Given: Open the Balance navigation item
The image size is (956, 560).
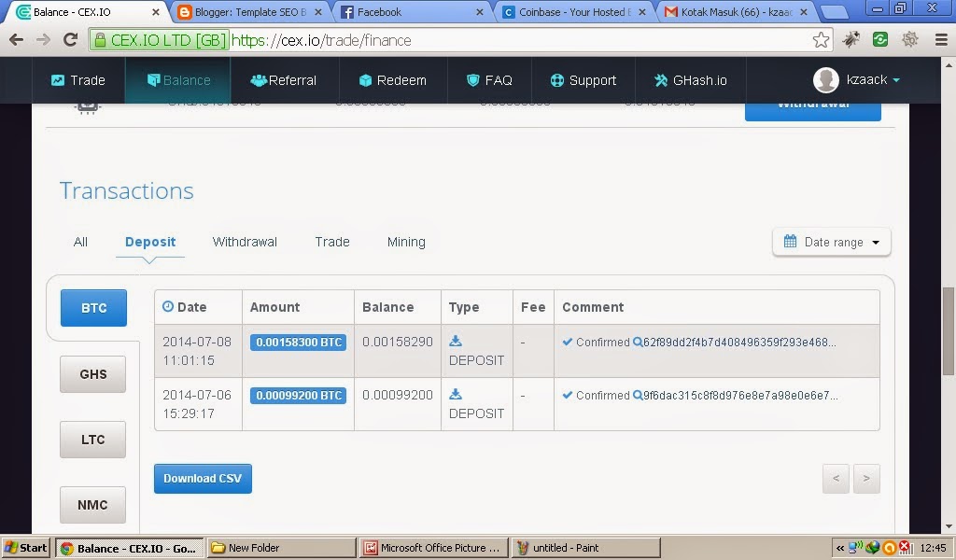Looking at the screenshot, I should click(x=178, y=80).
